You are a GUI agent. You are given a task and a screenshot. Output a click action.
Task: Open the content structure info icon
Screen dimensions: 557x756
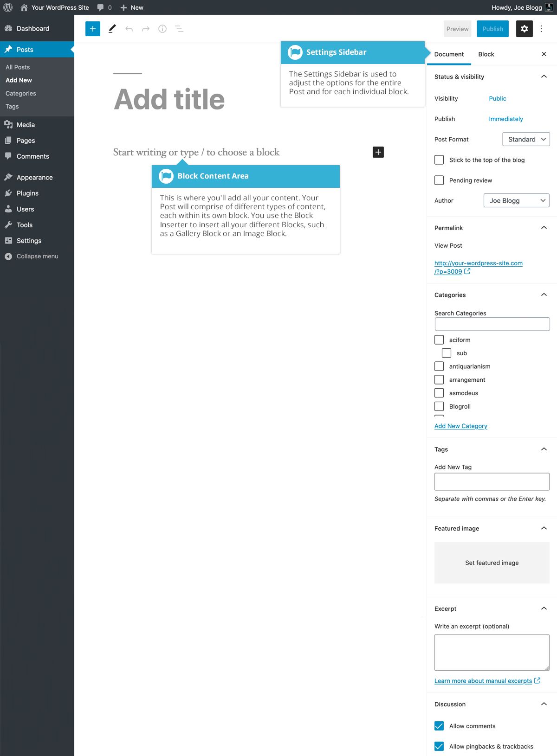click(x=162, y=29)
